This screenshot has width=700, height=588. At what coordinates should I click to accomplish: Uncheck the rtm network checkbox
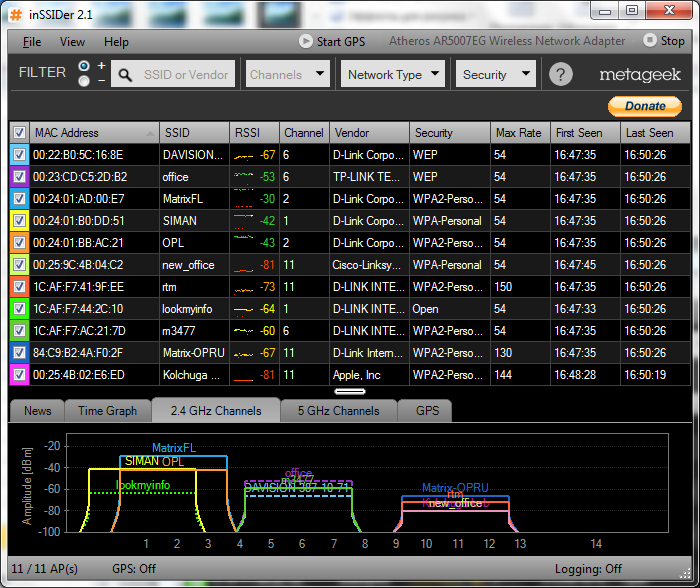click(19, 287)
